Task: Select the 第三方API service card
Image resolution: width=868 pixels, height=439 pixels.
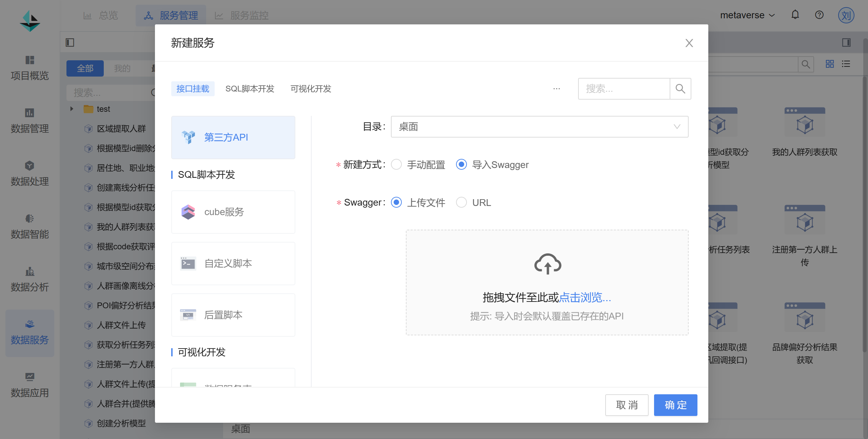Action: (x=233, y=138)
